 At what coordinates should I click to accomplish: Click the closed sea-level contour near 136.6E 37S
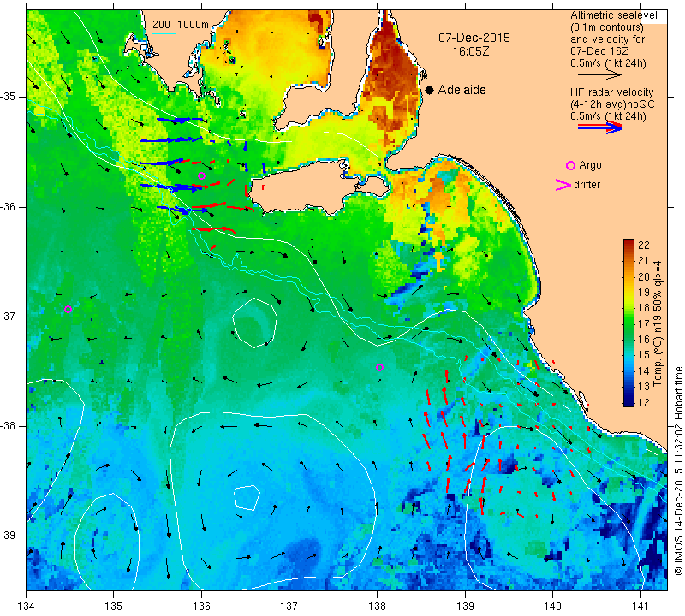tap(254, 323)
